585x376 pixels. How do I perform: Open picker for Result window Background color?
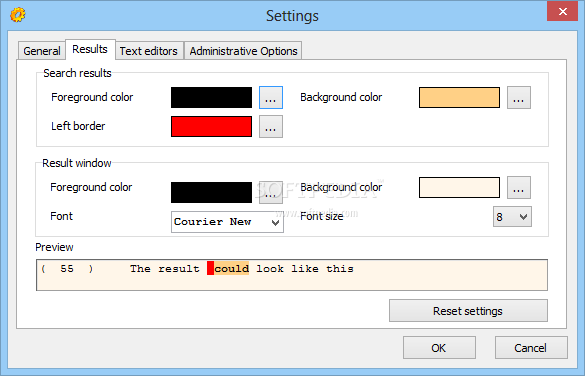point(519,188)
